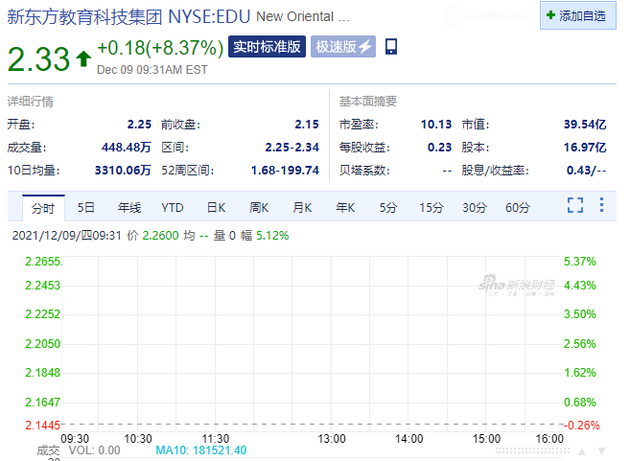
Task: Click the NYSE:EDU ticker text
Action: [x=209, y=17]
